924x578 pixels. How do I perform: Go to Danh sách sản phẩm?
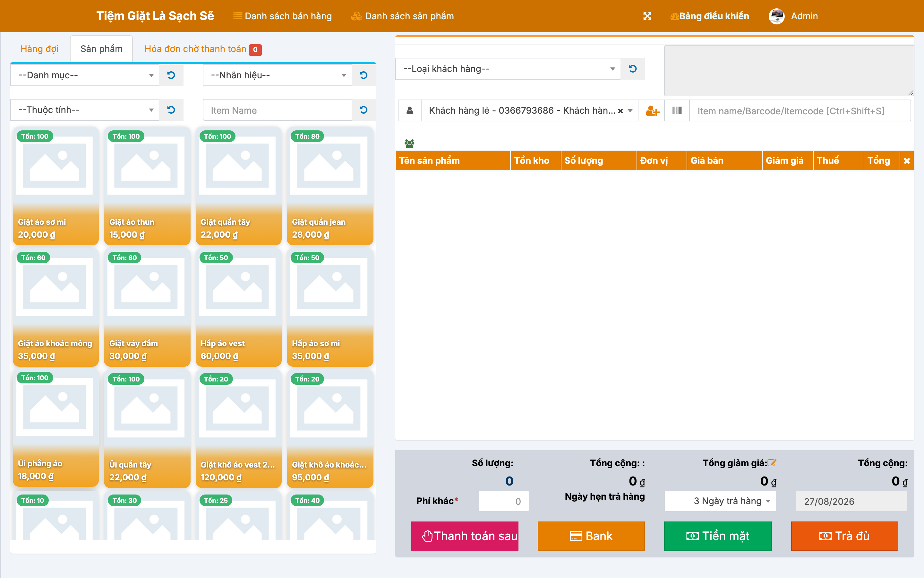pos(402,16)
